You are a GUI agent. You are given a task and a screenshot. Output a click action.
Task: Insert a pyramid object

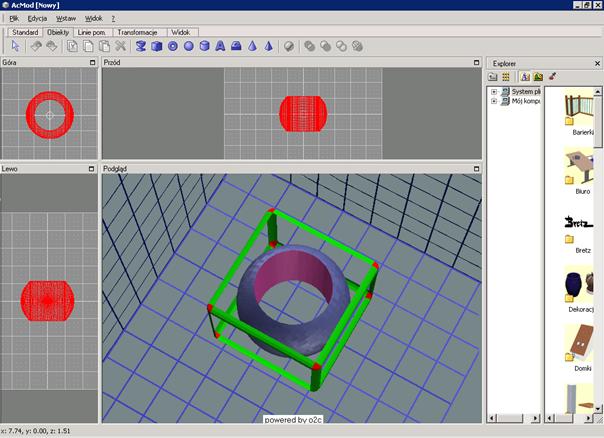pyautogui.click(x=268, y=46)
